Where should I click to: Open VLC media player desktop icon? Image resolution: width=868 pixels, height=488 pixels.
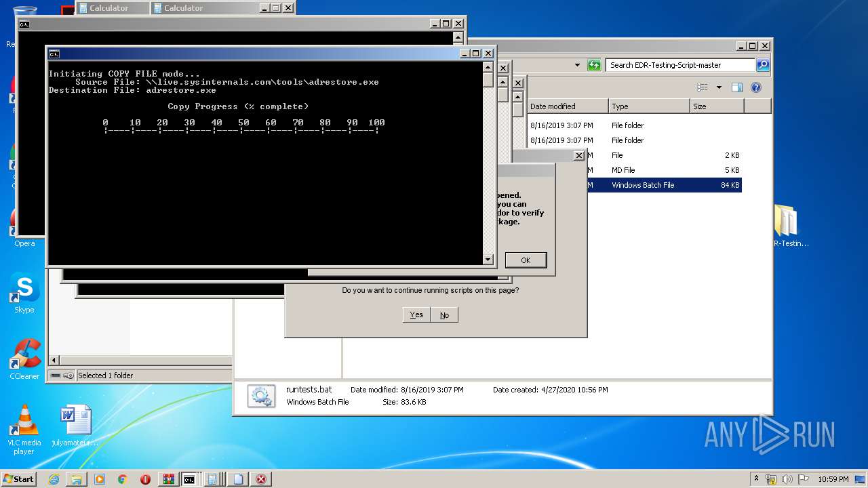click(x=24, y=430)
